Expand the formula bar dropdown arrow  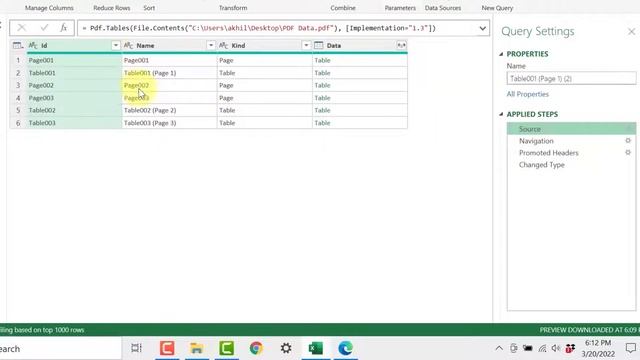(x=482, y=28)
